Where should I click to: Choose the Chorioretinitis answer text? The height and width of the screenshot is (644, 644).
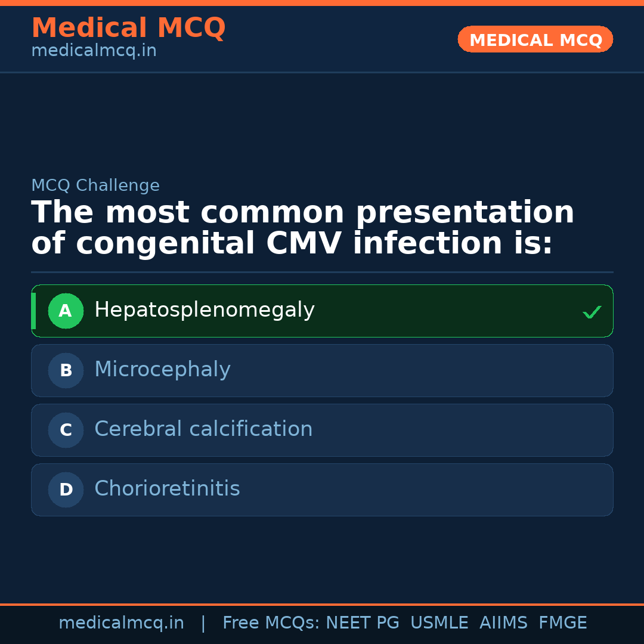point(167,489)
